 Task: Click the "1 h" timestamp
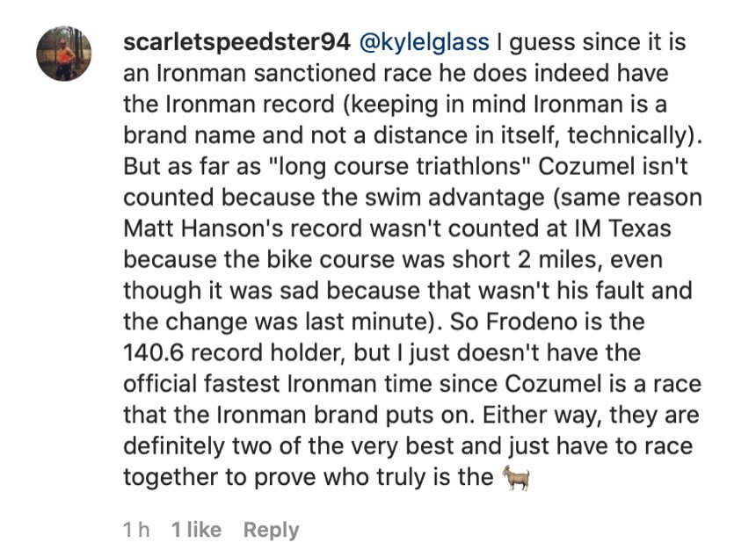point(136,530)
